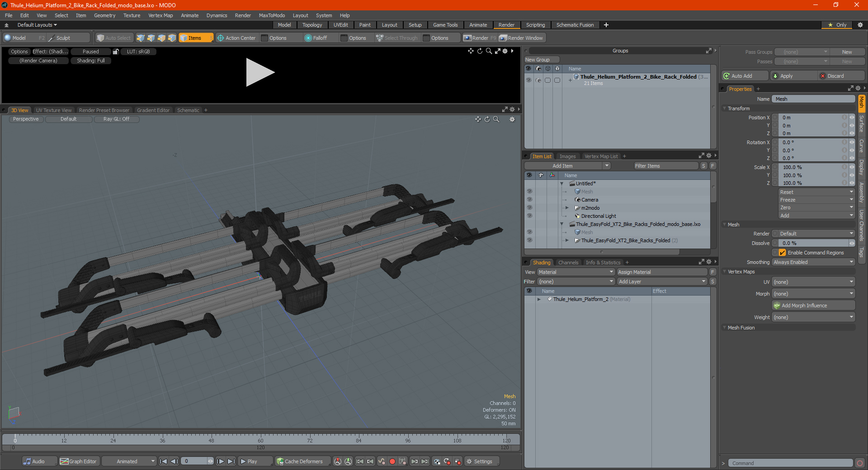The height and width of the screenshot is (470, 868).
Task: Step to next frame
Action: point(220,461)
